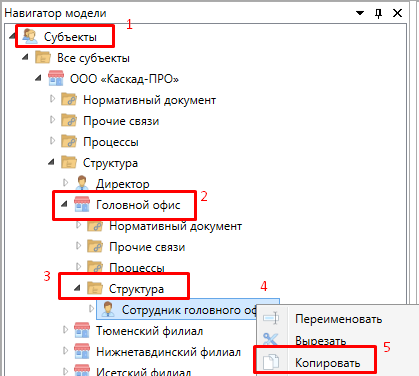Viewport: 419px width, 376px height.
Task: Expand Нормативный документ under Головной офис
Action: (78, 225)
